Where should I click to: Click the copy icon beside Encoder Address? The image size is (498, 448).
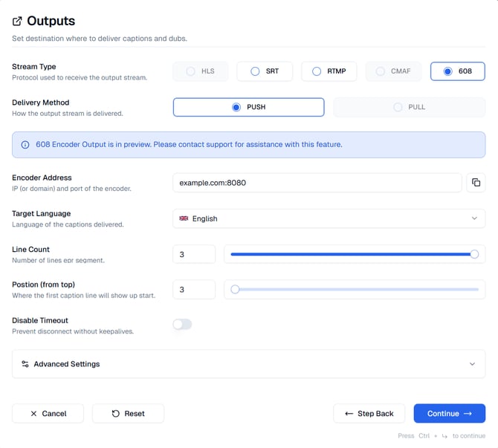click(476, 183)
